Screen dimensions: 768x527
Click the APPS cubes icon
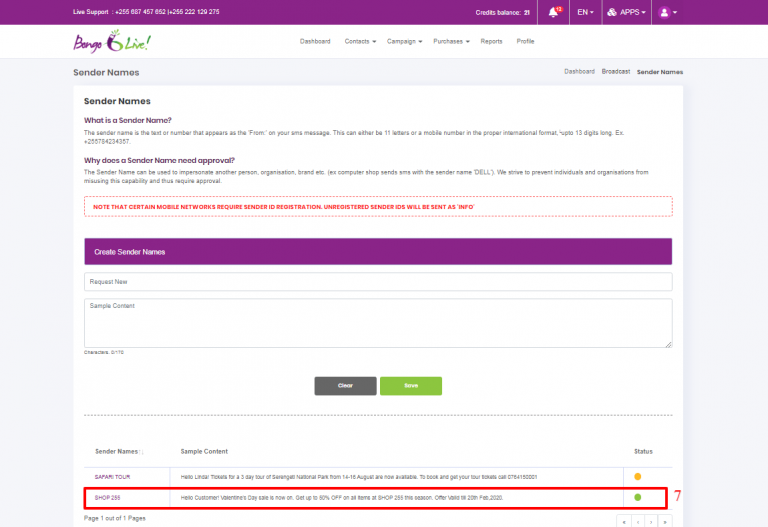[x=611, y=12]
